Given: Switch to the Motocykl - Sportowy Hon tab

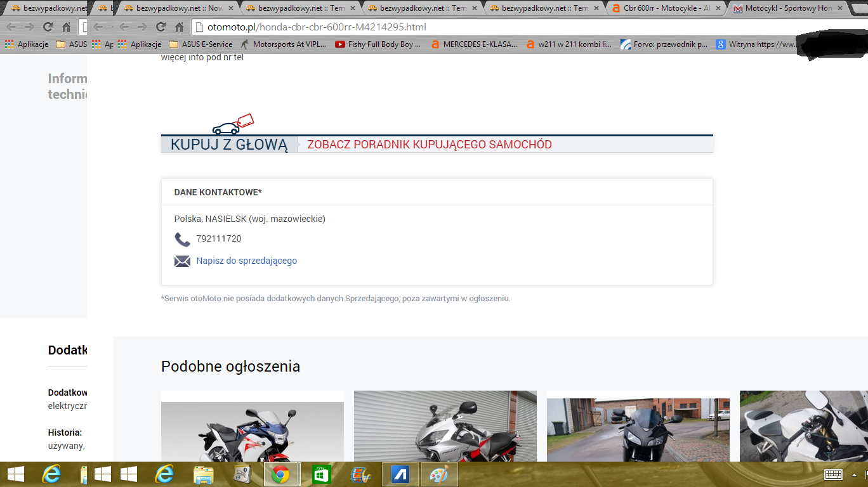Looking at the screenshot, I should click(x=787, y=9).
